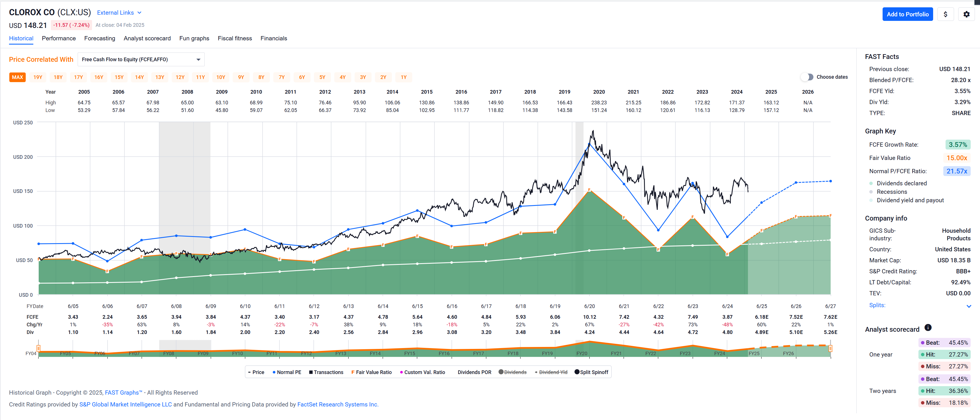This screenshot has height=420, width=980.
Task: Click the Blended P/FCFE 28.20 x value
Action: tap(961, 80)
